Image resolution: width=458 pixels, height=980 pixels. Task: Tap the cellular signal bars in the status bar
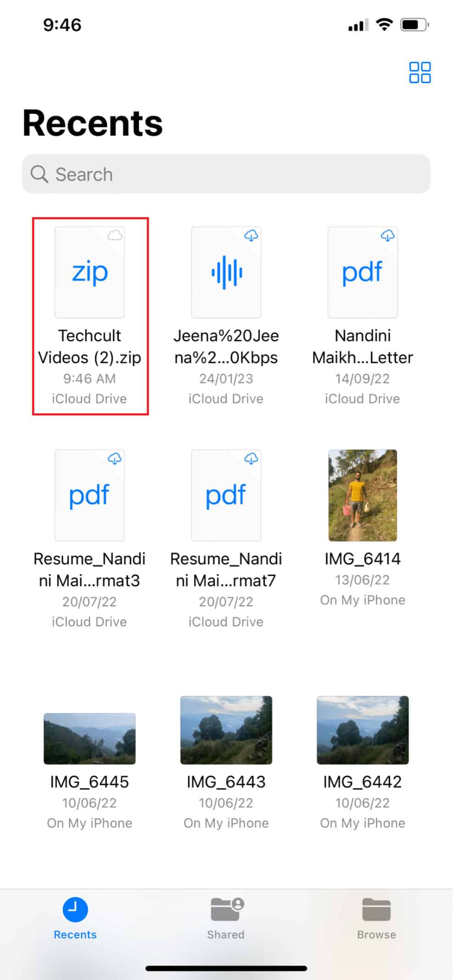point(358,25)
